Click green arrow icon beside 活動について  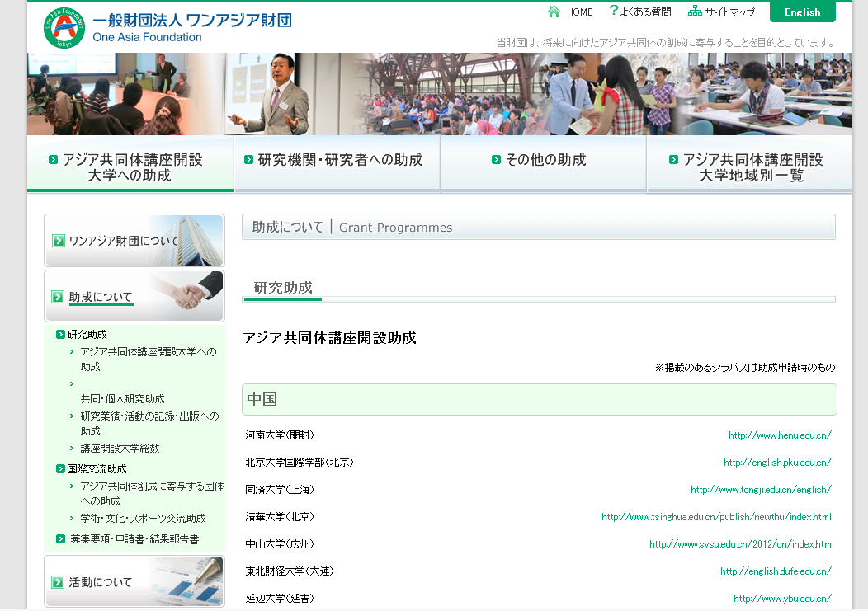(58, 582)
